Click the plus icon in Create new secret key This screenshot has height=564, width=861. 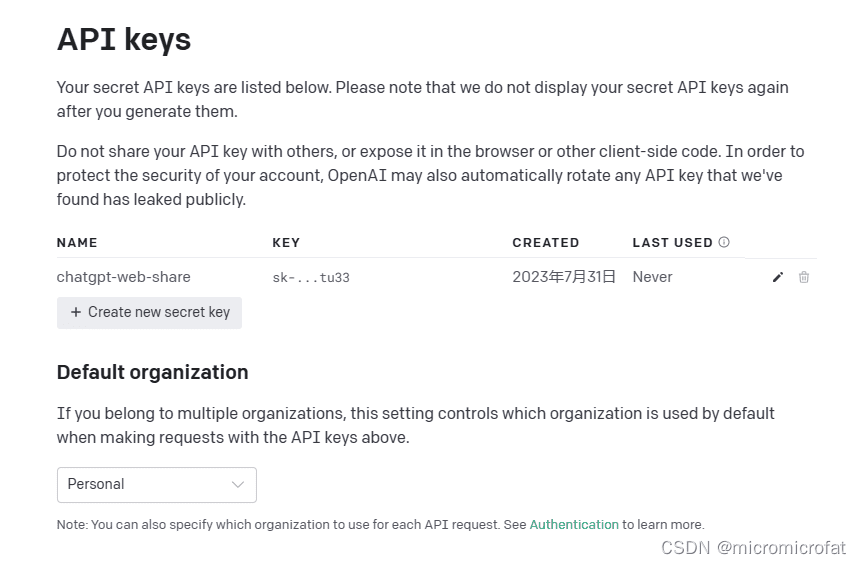click(x=76, y=312)
